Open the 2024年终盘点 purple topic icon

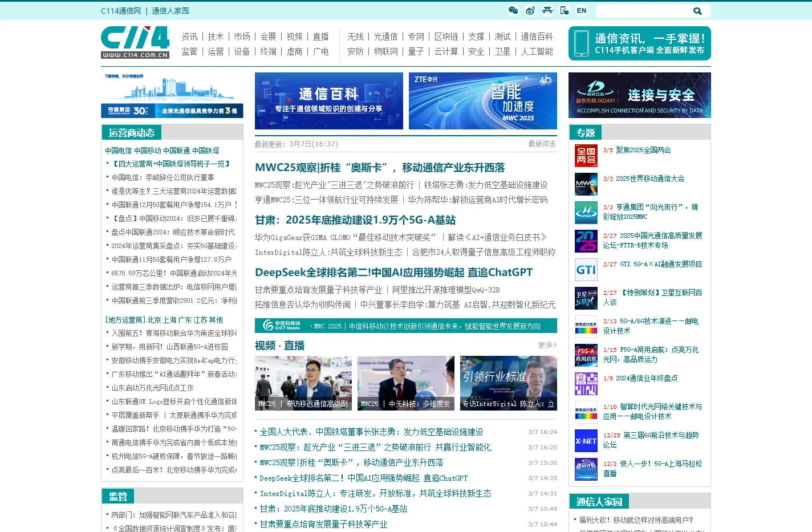pyautogui.click(x=586, y=384)
